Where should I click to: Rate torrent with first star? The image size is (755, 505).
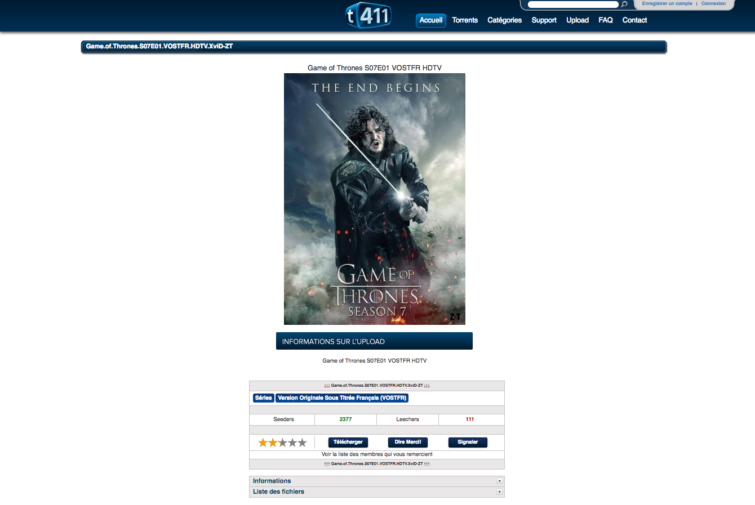click(262, 442)
